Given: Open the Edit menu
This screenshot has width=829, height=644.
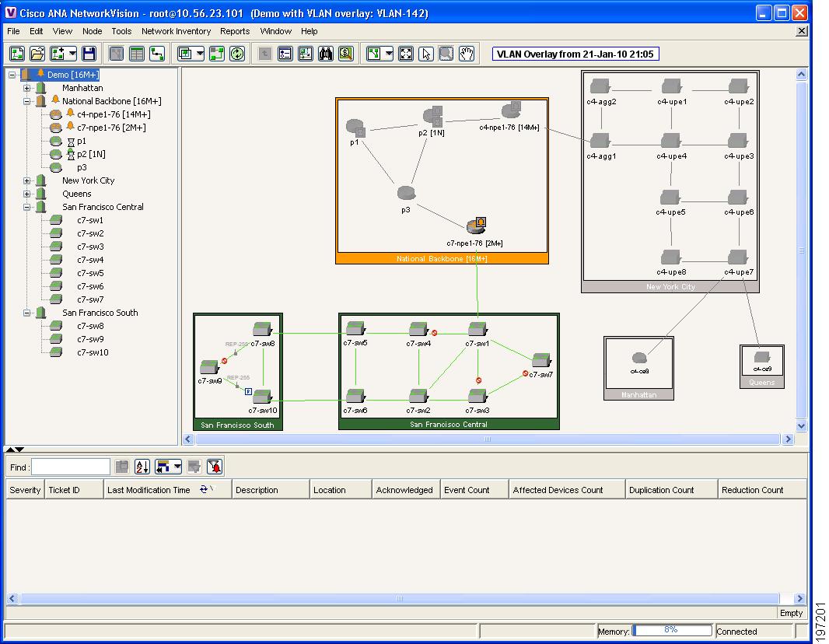Looking at the screenshot, I should click(x=37, y=32).
